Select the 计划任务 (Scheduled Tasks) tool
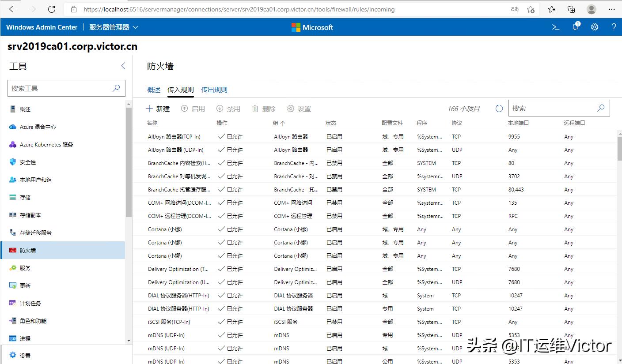This screenshot has width=622, height=364. [30, 303]
